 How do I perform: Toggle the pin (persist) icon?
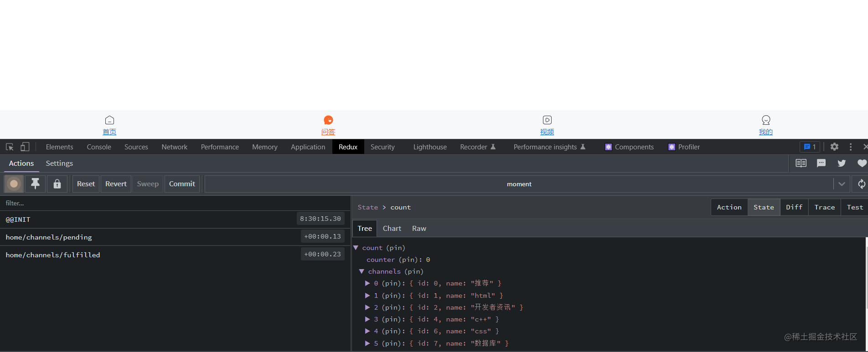pos(35,184)
